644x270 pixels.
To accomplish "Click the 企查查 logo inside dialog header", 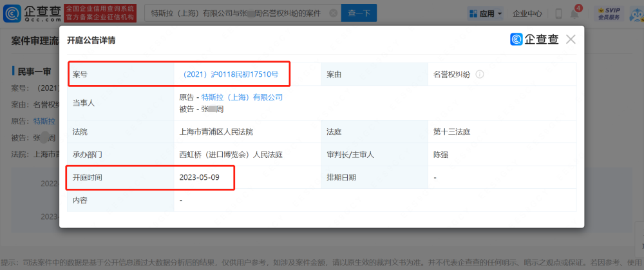I will pyautogui.click(x=535, y=40).
